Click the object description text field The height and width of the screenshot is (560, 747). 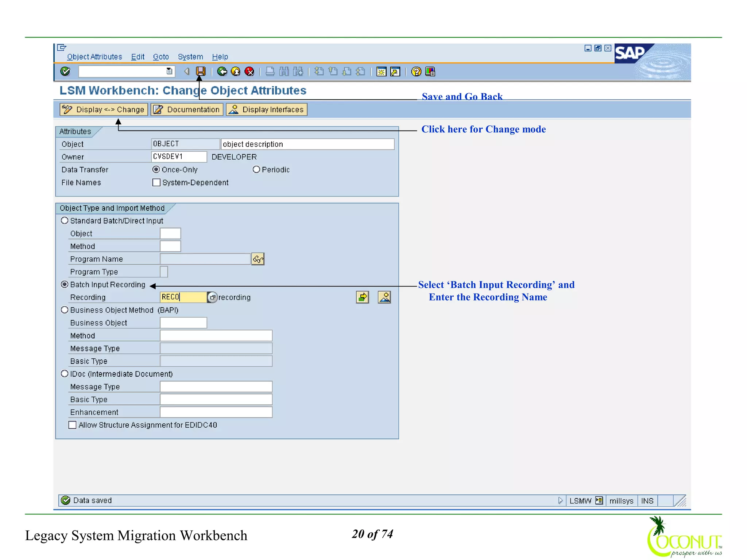(307, 144)
